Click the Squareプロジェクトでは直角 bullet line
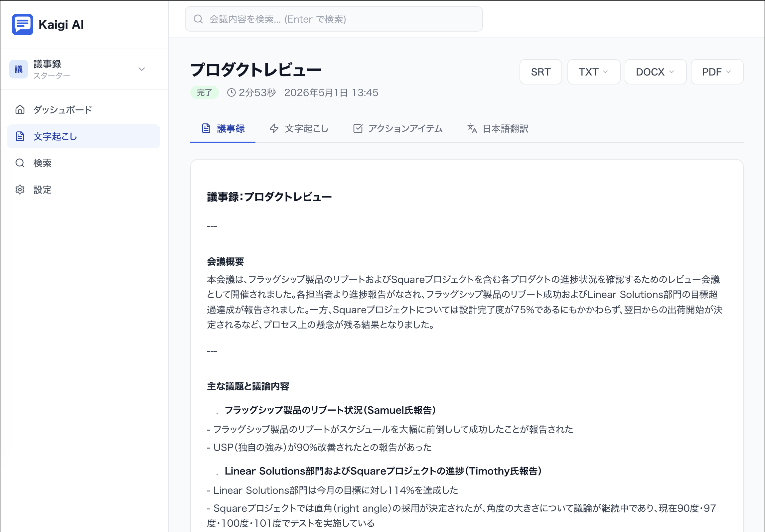The width and height of the screenshot is (765, 532). click(x=462, y=516)
